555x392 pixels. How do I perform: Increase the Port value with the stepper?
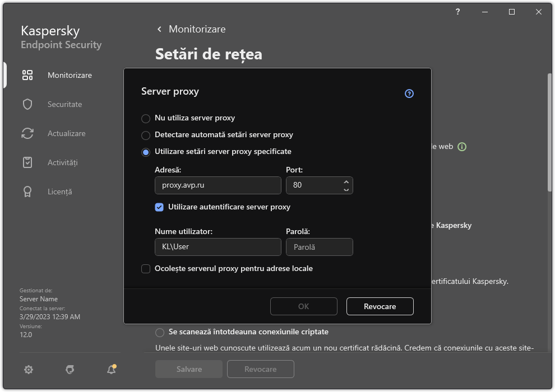[347, 181]
